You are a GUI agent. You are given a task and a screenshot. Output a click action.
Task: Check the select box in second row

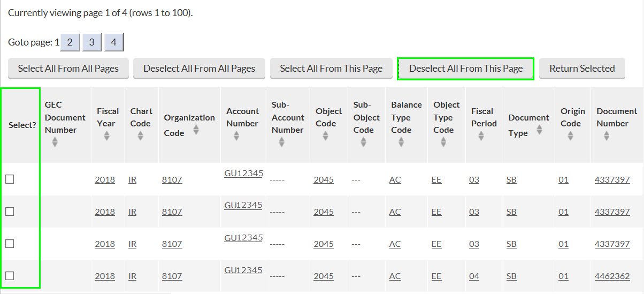(x=10, y=212)
